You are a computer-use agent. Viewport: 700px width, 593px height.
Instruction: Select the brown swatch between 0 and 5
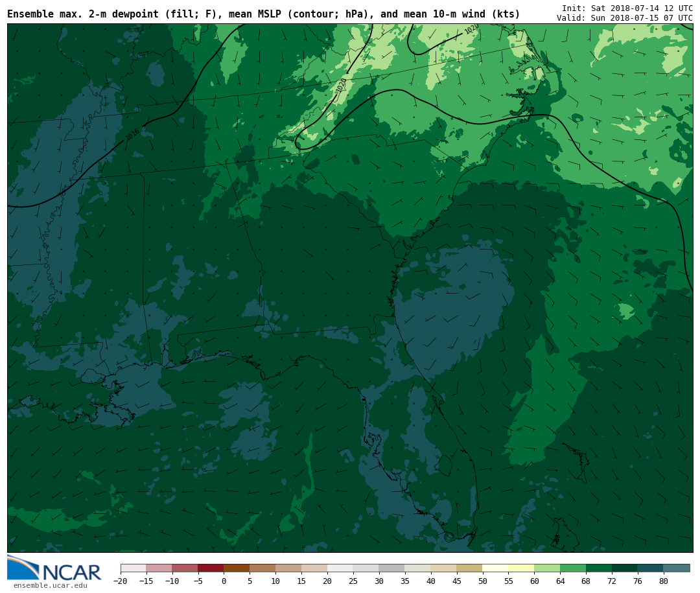237,568
